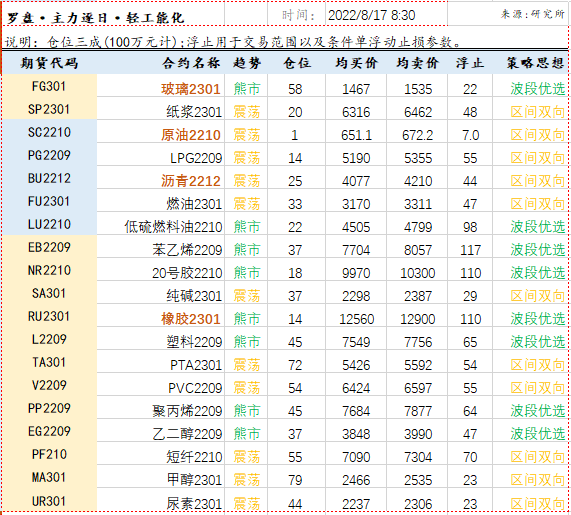This screenshot has width=571, height=515.
Task: Click the 橡胶2301 contract name
Action: click(191, 319)
